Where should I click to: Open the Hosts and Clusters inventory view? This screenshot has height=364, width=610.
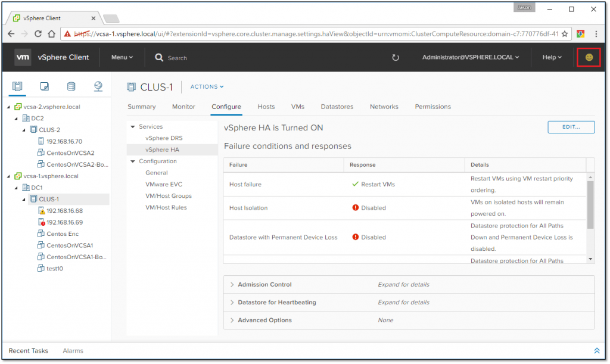point(17,86)
